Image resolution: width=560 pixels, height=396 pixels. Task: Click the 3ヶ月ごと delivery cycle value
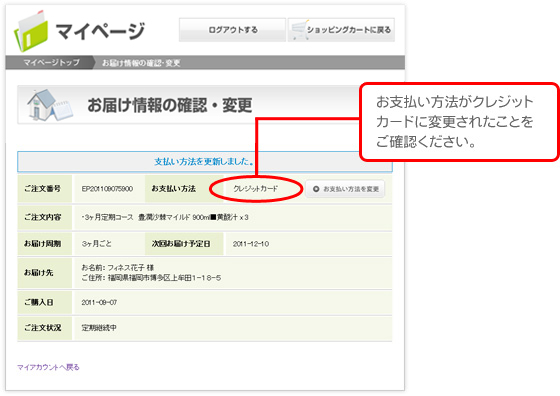click(96, 244)
